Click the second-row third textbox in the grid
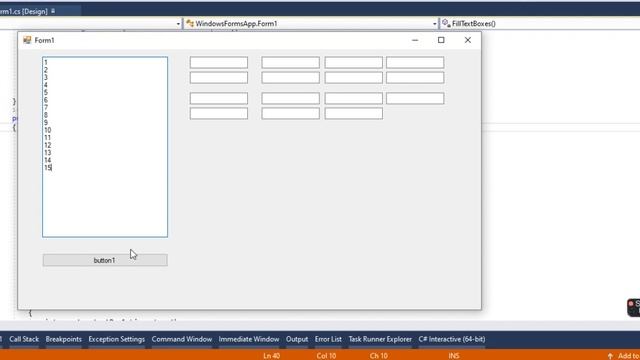The image size is (640, 360). pos(354,78)
